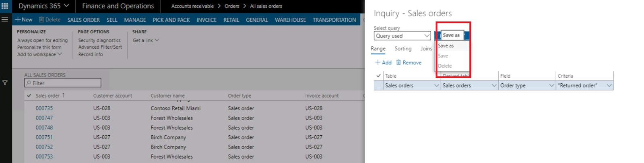
Task: Click the hamburger navigation menu icon
Action: (5, 19)
